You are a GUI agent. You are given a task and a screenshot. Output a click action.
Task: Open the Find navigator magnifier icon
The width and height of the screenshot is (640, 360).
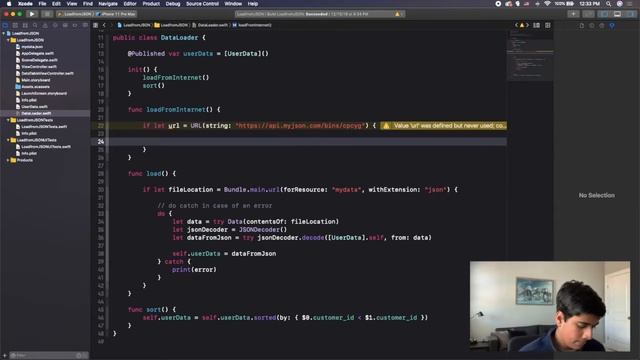point(35,25)
